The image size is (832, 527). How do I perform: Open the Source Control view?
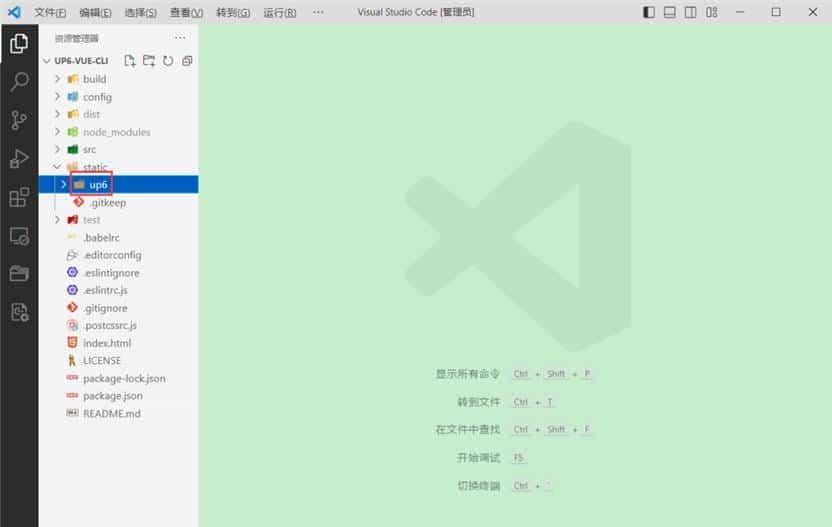(x=19, y=120)
